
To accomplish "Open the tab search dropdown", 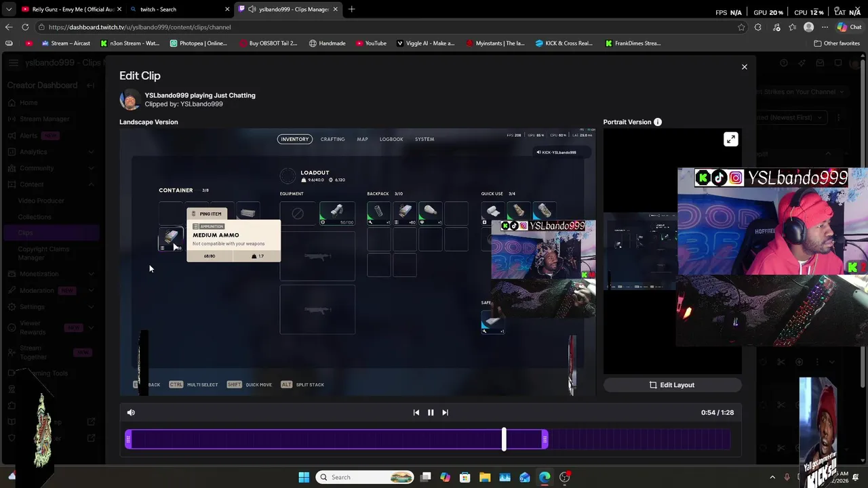I will click(8, 9).
